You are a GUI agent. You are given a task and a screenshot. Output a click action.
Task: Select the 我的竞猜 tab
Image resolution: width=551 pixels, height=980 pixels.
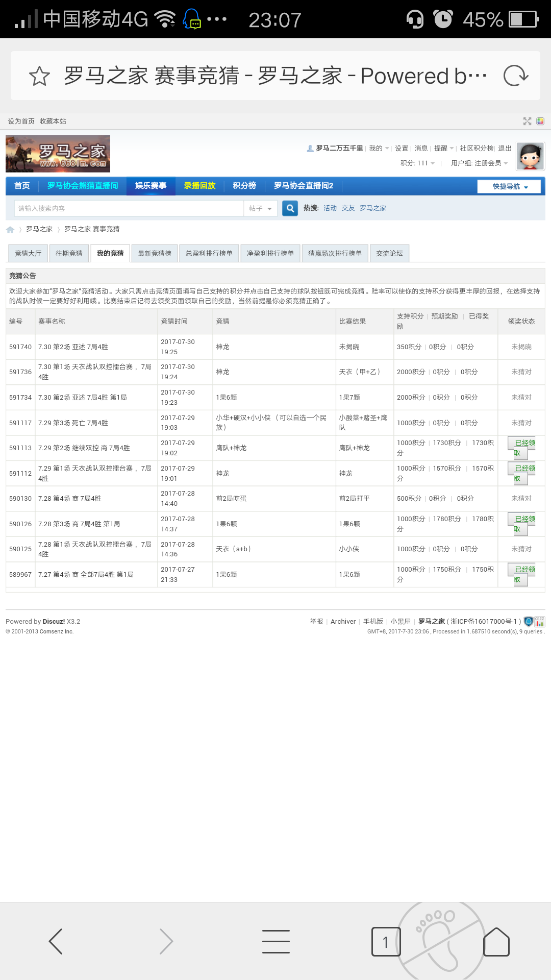coord(110,253)
